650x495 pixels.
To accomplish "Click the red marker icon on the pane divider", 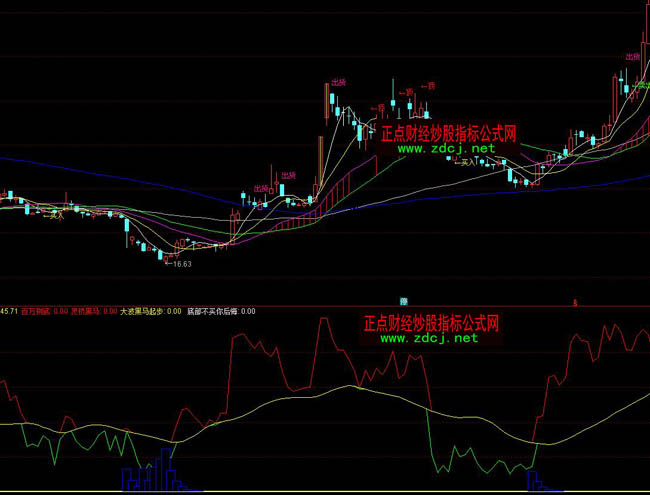I will [x=576, y=301].
